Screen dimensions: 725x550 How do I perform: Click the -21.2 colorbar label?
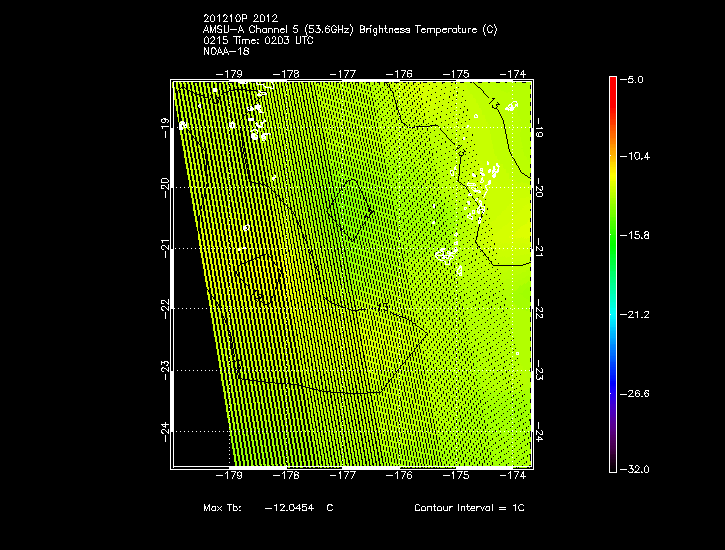635,314
